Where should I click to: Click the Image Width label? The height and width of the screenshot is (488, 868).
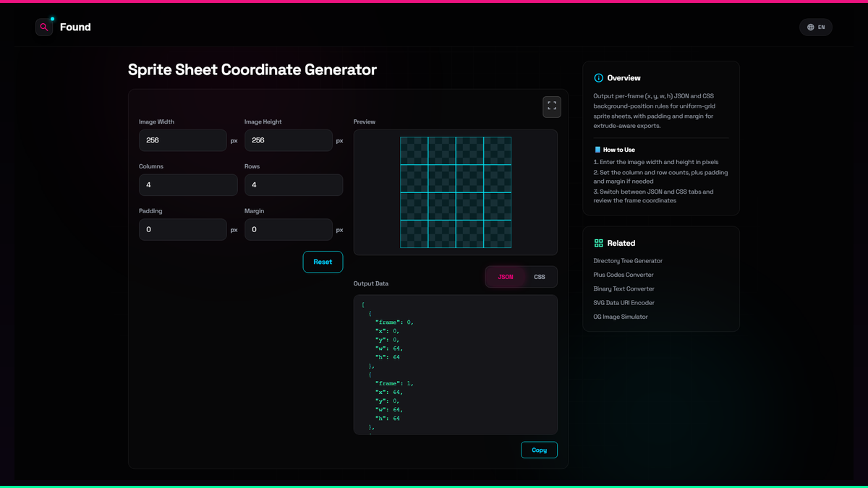156,122
